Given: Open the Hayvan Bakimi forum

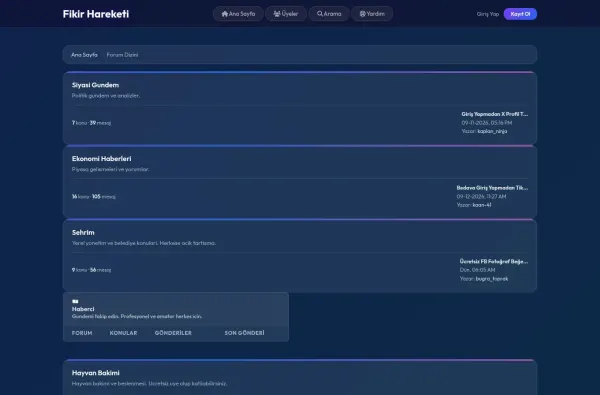Looking at the screenshot, I should 96,373.
